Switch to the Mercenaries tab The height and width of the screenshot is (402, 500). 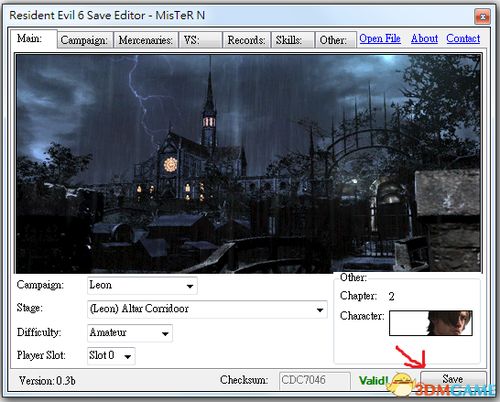(x=146, y=40)
